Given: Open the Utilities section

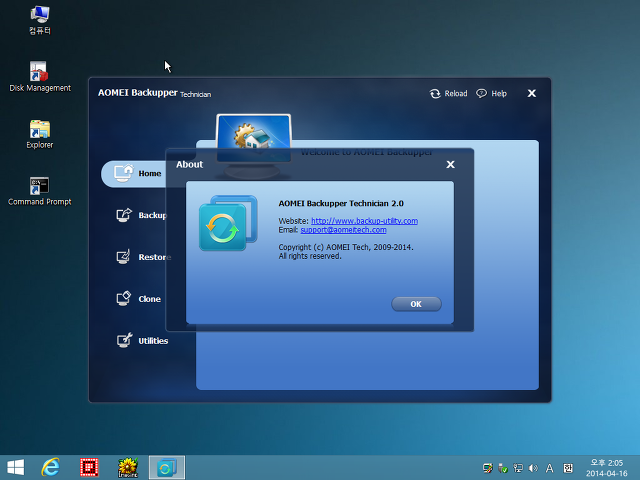Looking at the screenshot, I should click(x=142, y=340).
